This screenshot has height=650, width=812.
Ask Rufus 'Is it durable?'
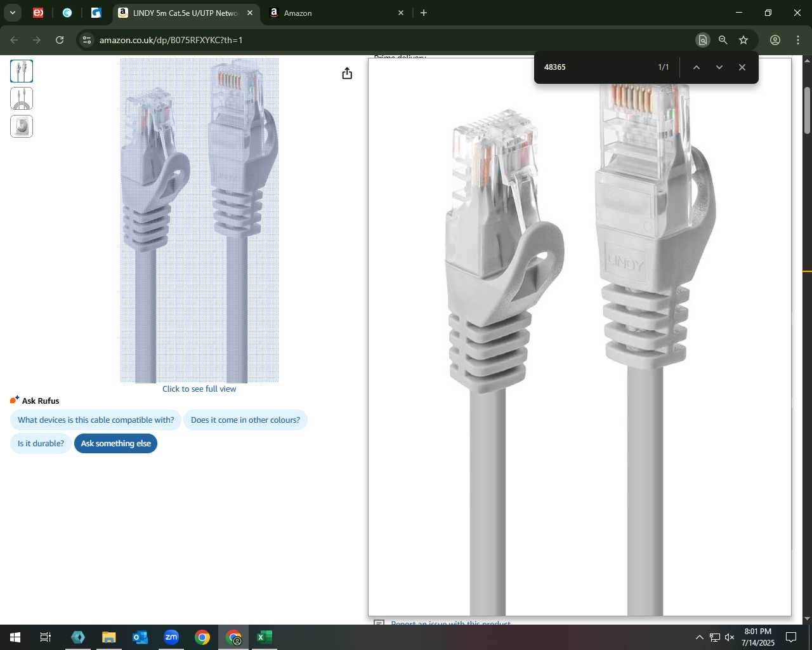41,444
